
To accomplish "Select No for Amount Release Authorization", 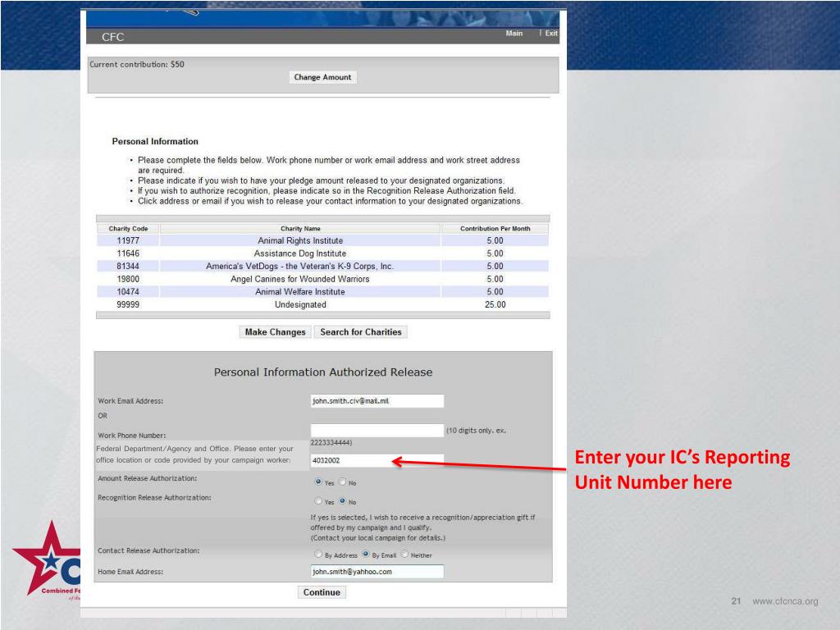I will pyautogui.click(x=342, y=482).
